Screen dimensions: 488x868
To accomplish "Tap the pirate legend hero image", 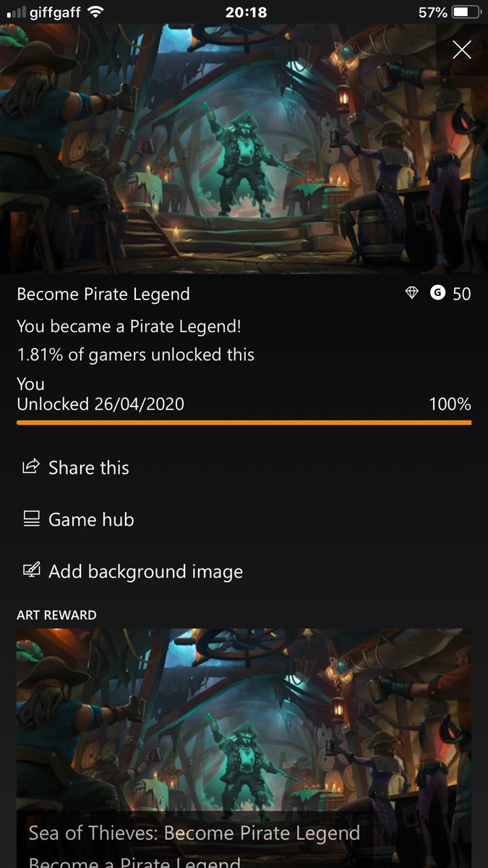I will [x=244, y=149].
